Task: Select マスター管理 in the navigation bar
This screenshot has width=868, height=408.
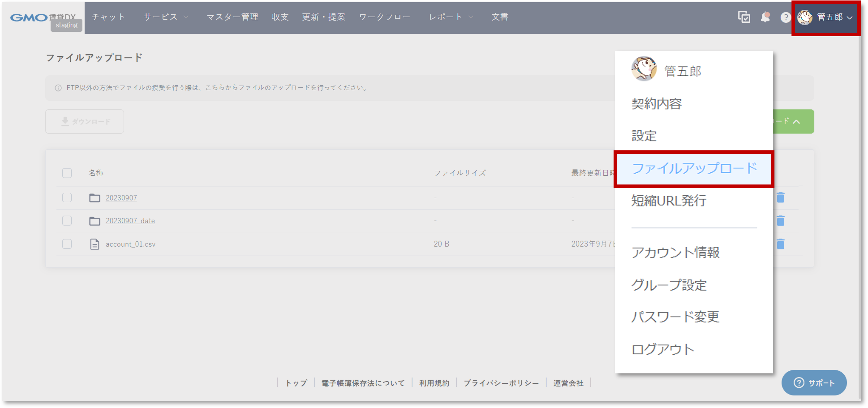Action: (232, 17)
